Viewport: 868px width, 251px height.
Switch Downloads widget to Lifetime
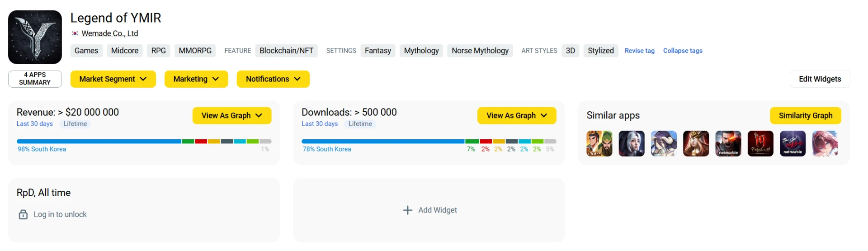pos(360,124)
